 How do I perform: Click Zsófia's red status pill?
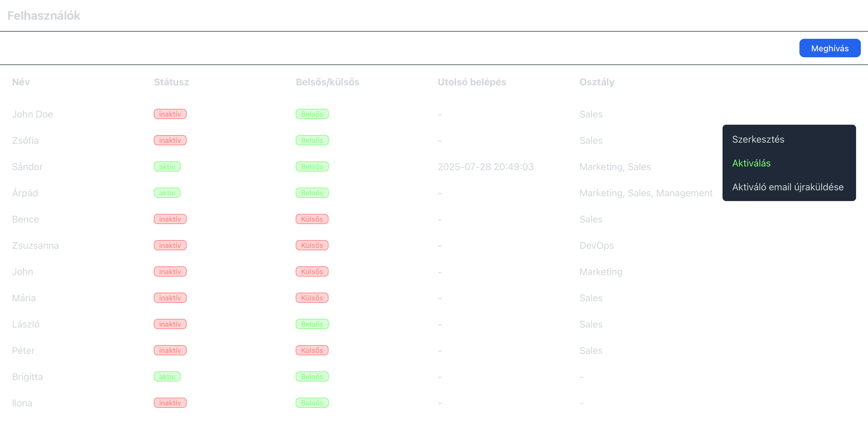click(170, 140)
